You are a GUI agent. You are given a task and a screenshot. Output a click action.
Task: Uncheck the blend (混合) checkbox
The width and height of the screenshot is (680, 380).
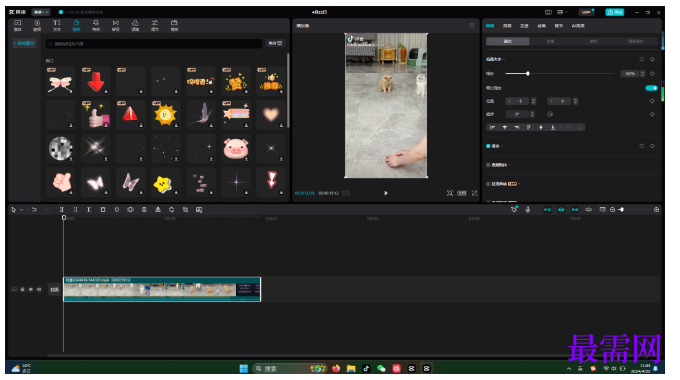488,146
